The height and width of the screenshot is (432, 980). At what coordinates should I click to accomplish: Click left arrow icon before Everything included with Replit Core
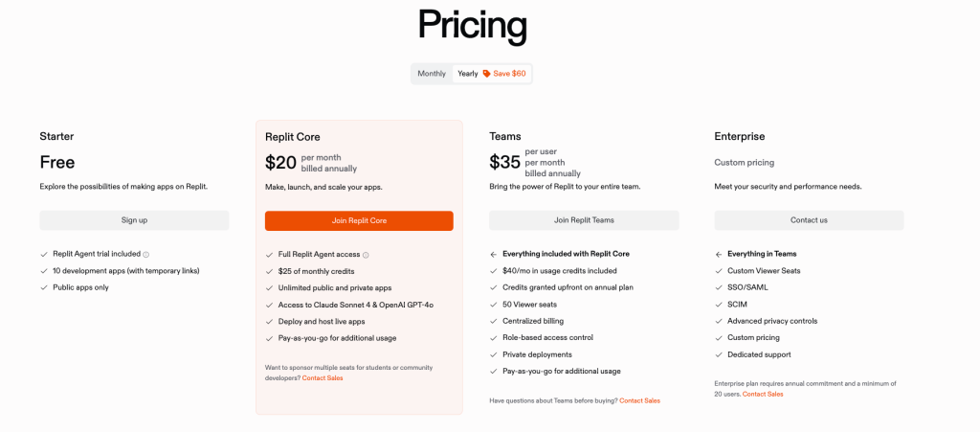tap(494, 255)
